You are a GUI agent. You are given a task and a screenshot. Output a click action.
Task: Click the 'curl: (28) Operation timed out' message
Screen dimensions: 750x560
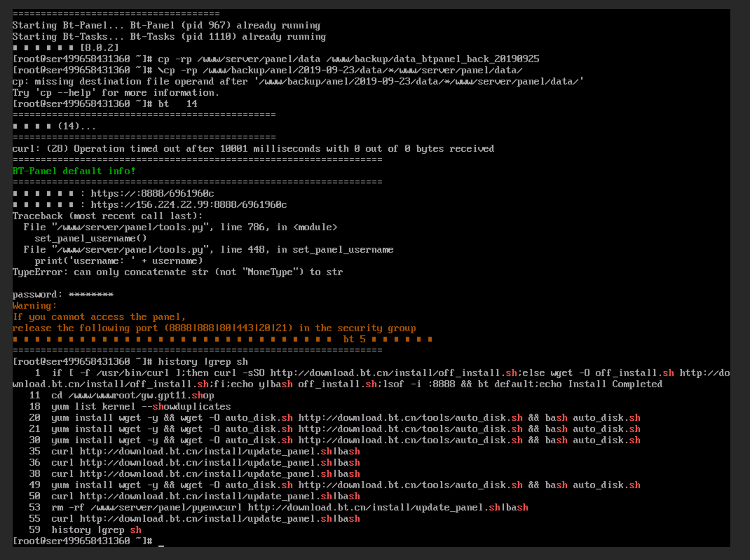253,149
